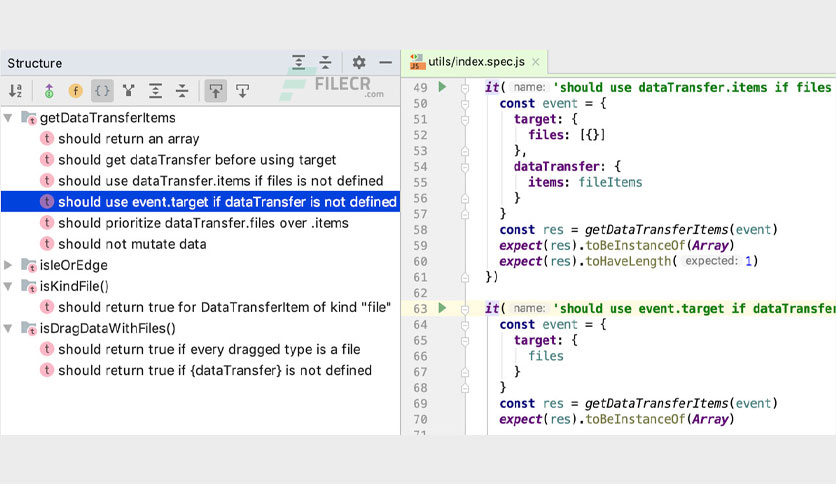The image size is (836, 484).
Task: Toggle Autoscroll from Source button
Action: 243,91
